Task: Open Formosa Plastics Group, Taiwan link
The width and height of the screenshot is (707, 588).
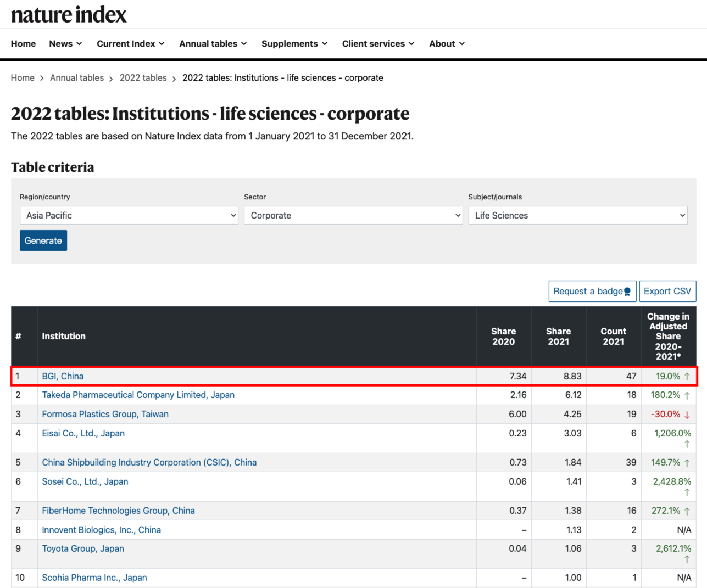Action: (x=105, y=414)
